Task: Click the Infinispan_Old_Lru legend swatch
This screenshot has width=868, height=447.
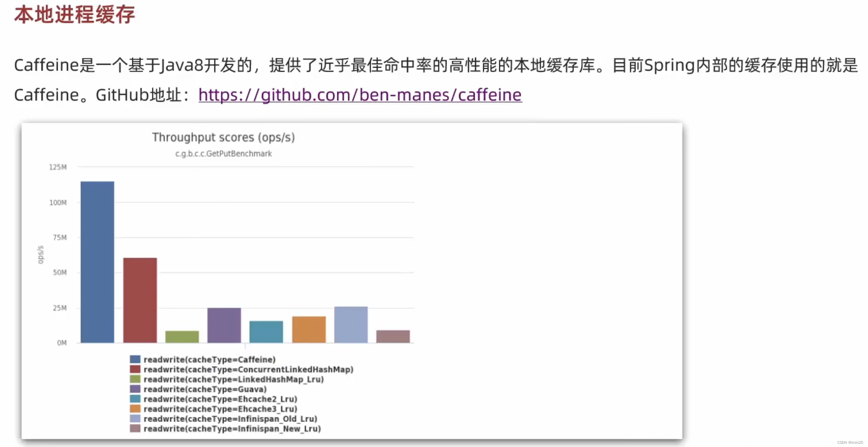Action: click(x=135, y=419)
